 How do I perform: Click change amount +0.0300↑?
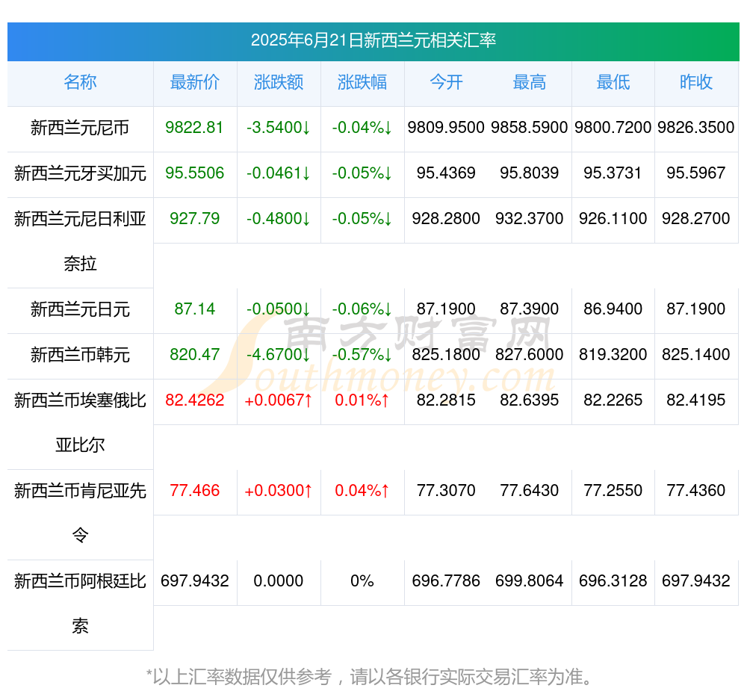point(278,490)
